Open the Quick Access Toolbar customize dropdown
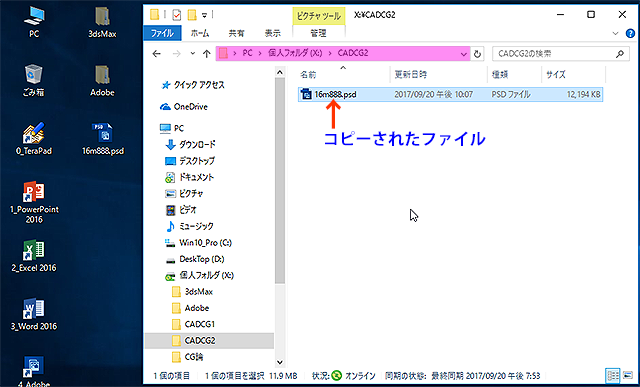640x387 pixels. (x=204, y=16)
